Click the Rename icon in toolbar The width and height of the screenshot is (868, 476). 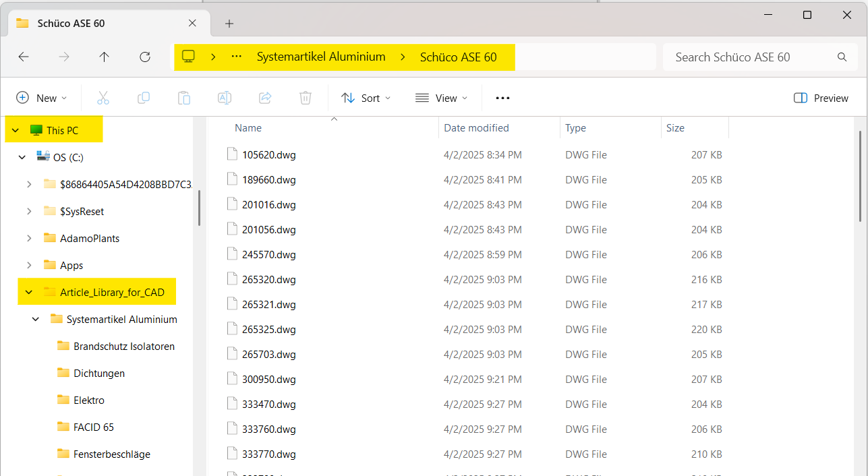(x=225, y=98)
